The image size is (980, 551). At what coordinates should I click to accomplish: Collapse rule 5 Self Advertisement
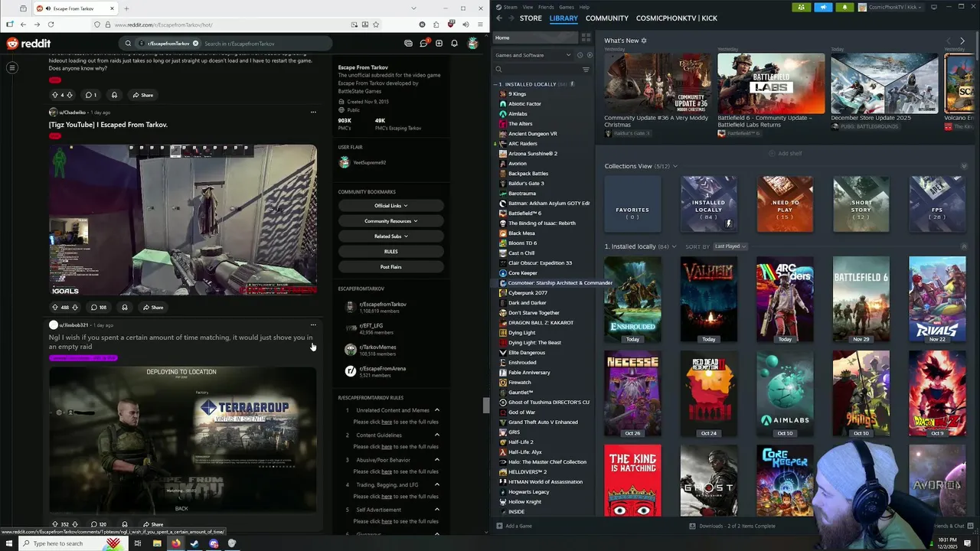pos(437,510)
